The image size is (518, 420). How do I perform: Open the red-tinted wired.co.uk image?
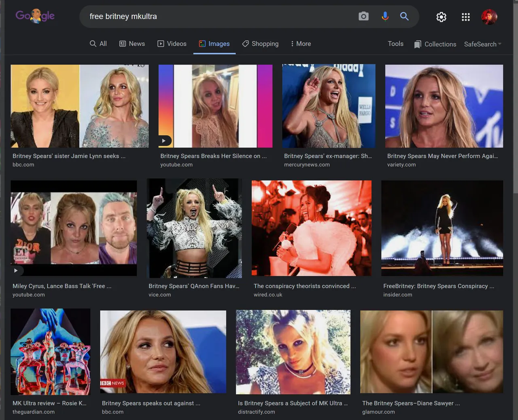[312, 228]
